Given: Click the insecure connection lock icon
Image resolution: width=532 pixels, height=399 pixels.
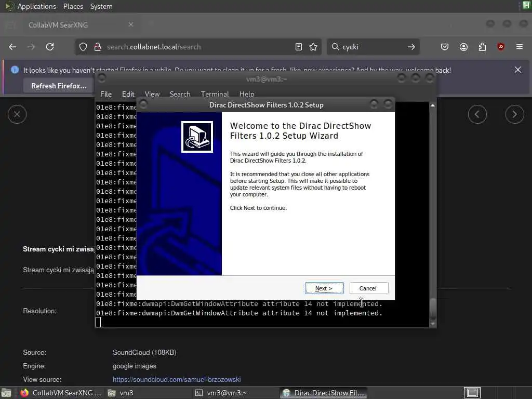Looking at the screenshot, I should coord(98,47).
